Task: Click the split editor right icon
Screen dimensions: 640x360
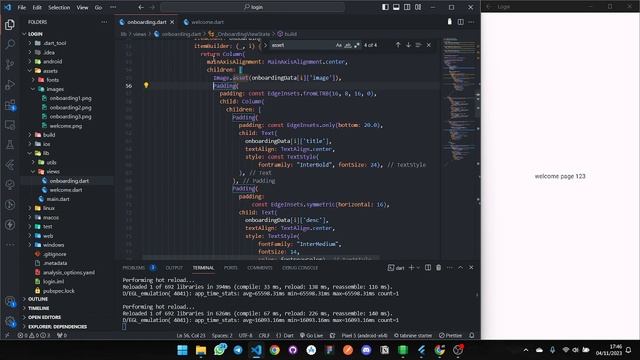Action: click(x=460, y=22)
